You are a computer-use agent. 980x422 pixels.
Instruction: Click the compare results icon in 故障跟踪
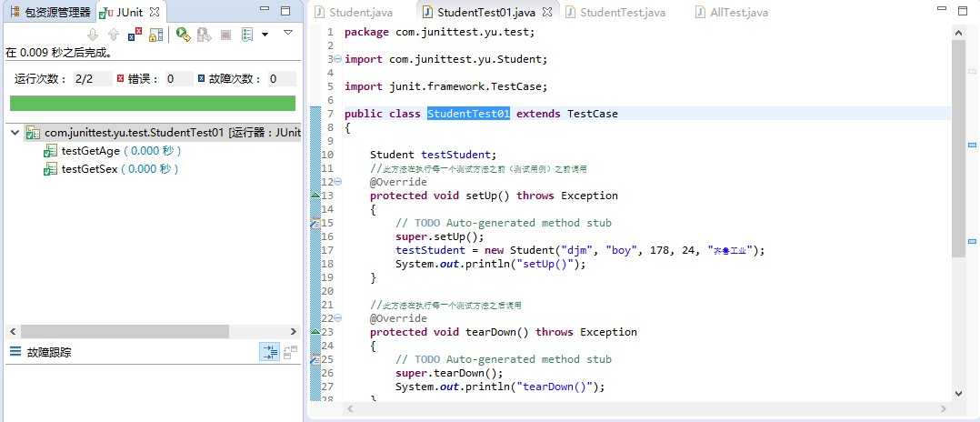tap(290, 352)
